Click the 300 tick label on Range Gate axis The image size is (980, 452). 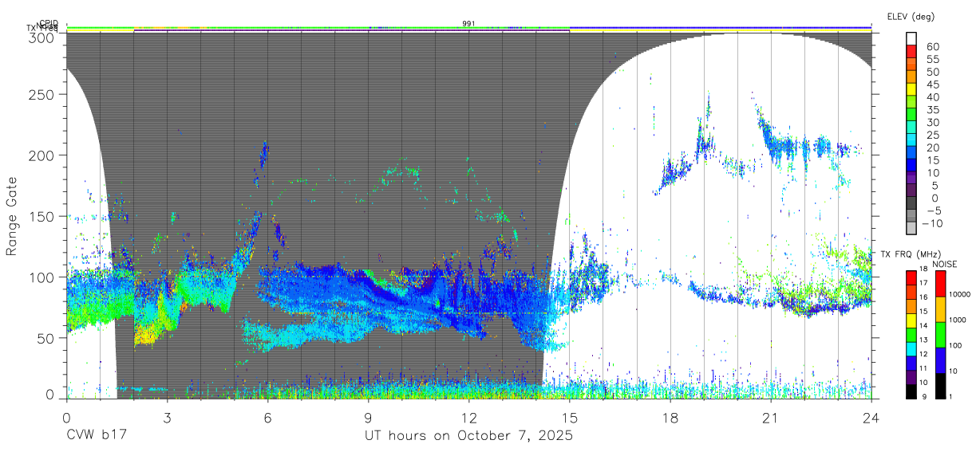coord(41,37)
